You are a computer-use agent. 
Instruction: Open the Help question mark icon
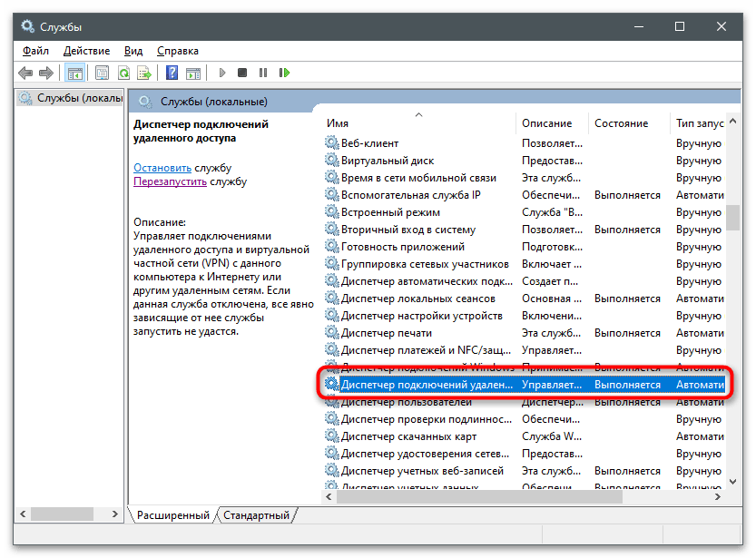(x=171, y=73)
